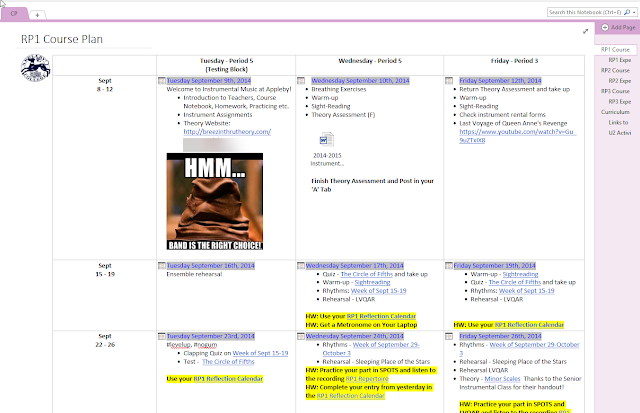
Task: Open Wednesday September 24th, 2014 link
Action: [355, 336]
